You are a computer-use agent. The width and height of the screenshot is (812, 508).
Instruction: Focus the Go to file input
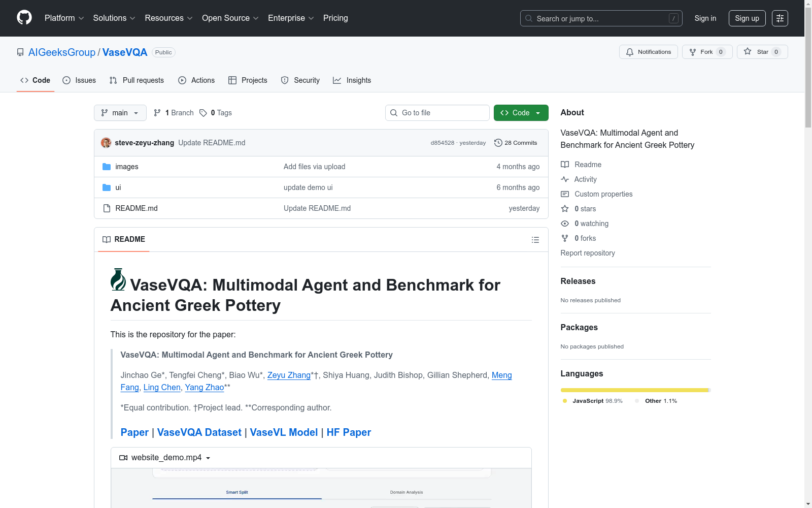tap(437, 113)
